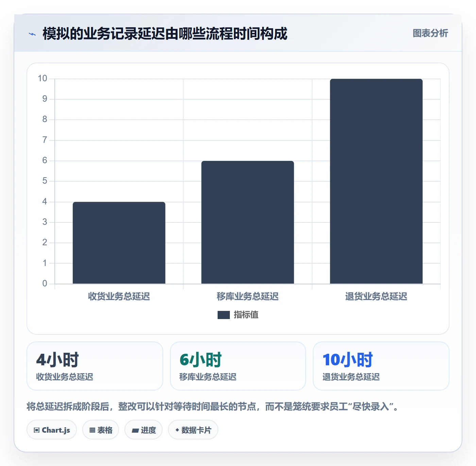The image size is (476, 466).
Task: Click the 图表分析 label in header
Action: click(430, 33)
